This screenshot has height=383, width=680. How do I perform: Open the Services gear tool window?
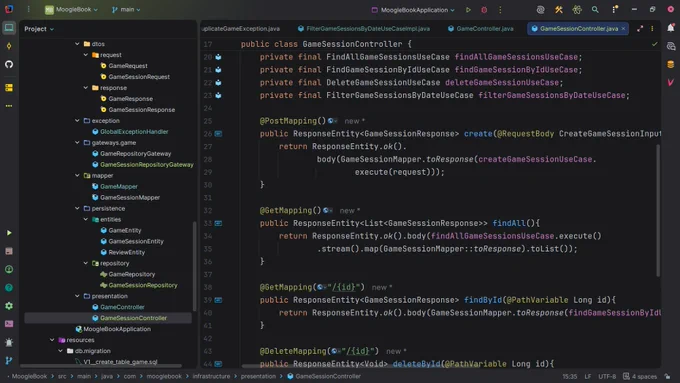click(x=9, y=306)
